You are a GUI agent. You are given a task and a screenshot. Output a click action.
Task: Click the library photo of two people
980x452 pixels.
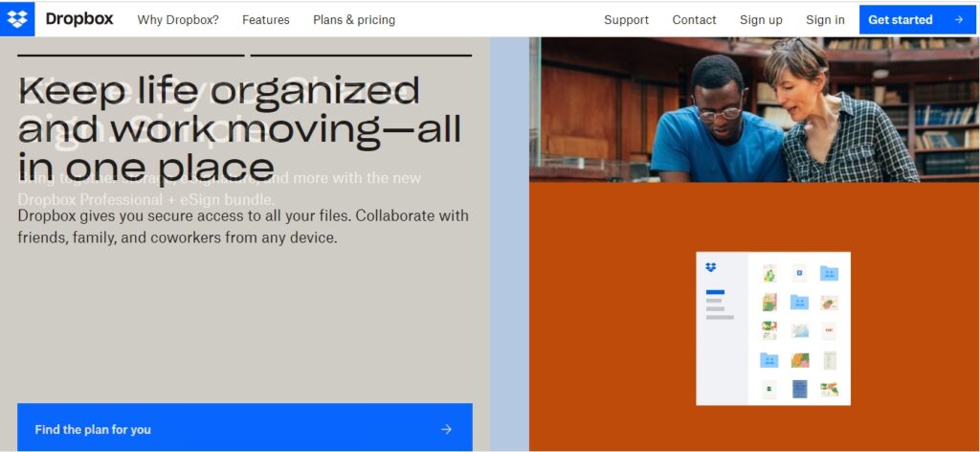[754, 109]
